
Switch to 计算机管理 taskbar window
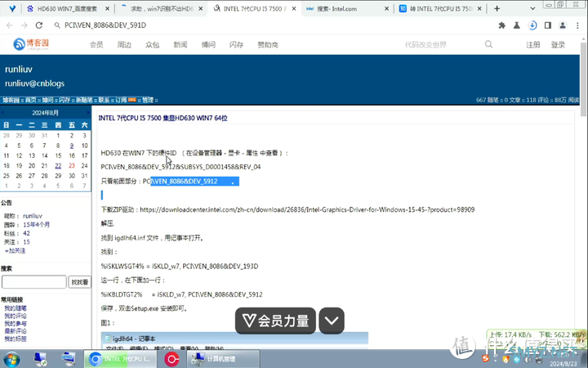(223, 359)
